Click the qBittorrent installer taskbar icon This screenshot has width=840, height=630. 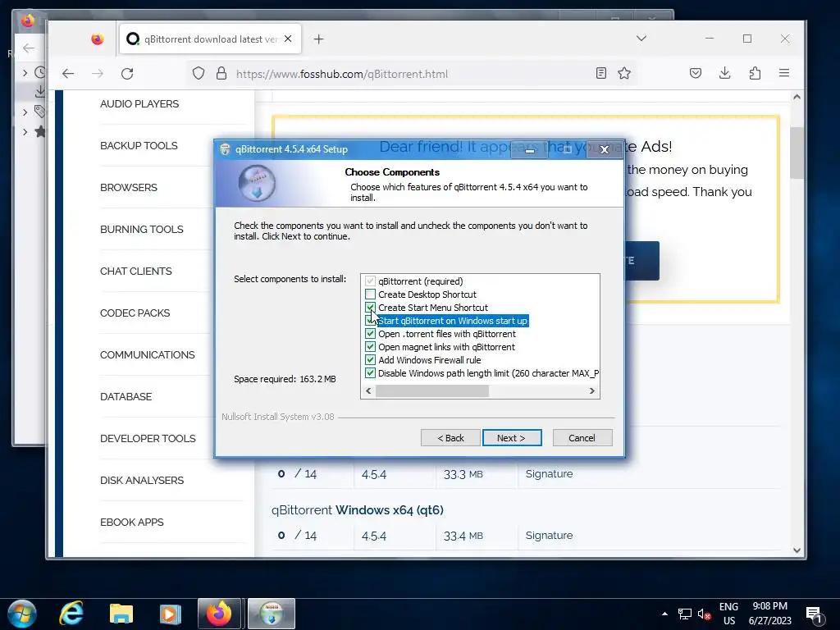tap(272, 614)
